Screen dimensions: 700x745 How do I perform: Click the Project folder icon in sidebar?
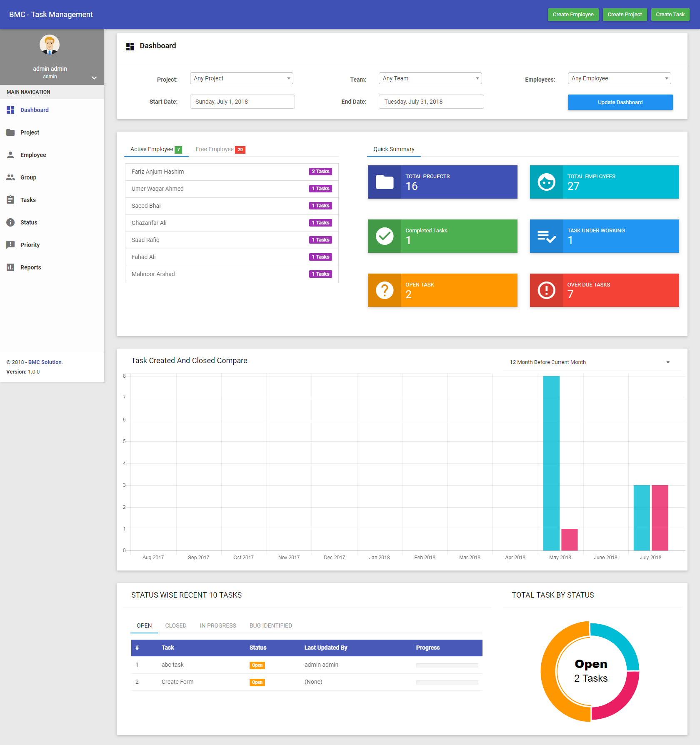tap(10, 132)
